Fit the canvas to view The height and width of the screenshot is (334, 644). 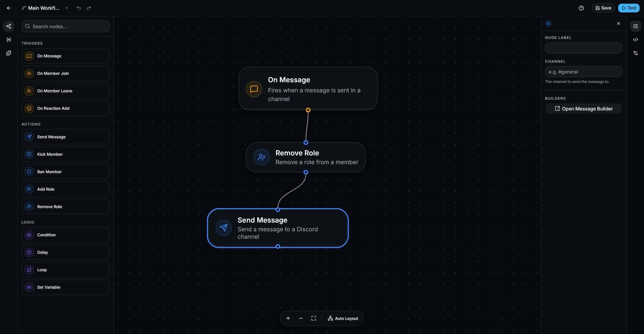tap(314, 318)
